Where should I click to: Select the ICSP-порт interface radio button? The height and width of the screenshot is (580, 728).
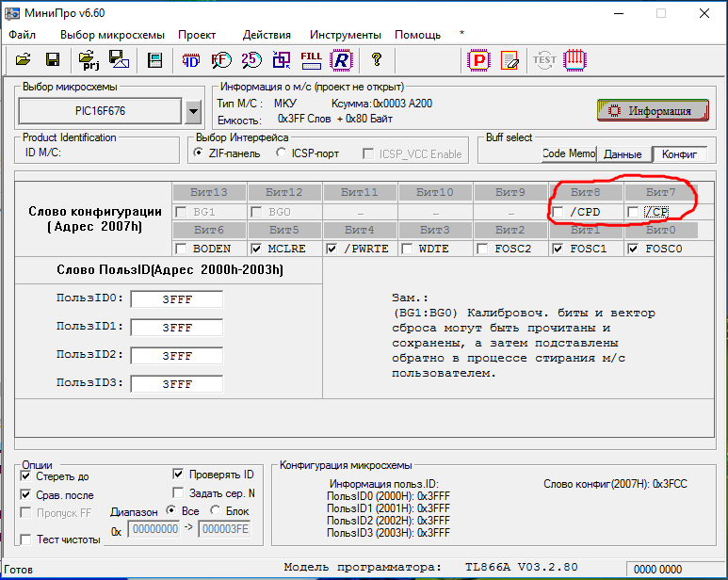pos(282,153)
